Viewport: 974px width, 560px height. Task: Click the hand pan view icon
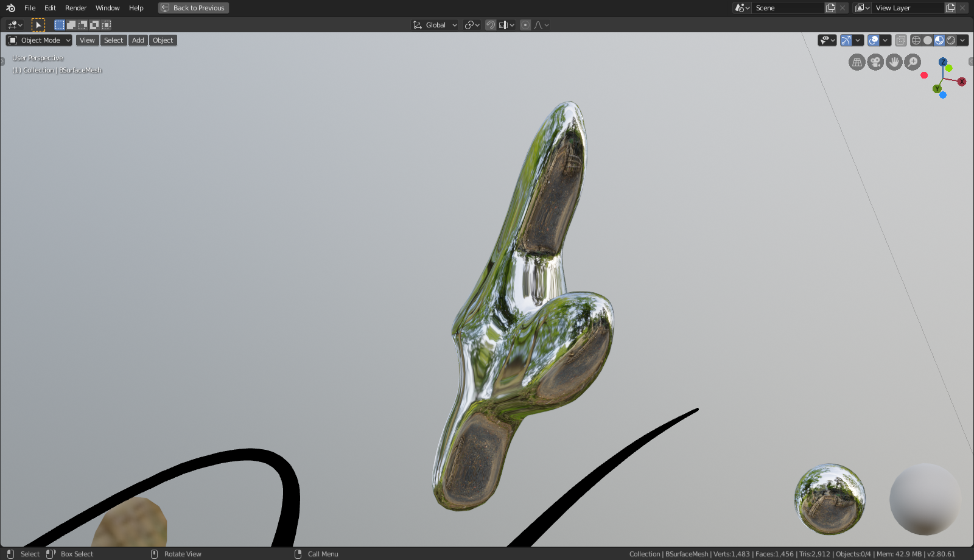tap(894, 62)
